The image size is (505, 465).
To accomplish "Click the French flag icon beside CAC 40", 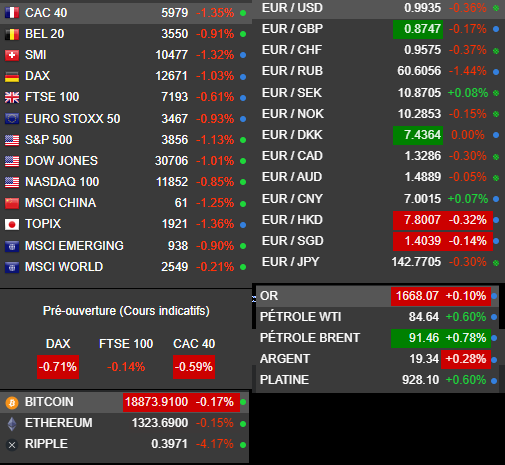I will [x=12, y=13].
